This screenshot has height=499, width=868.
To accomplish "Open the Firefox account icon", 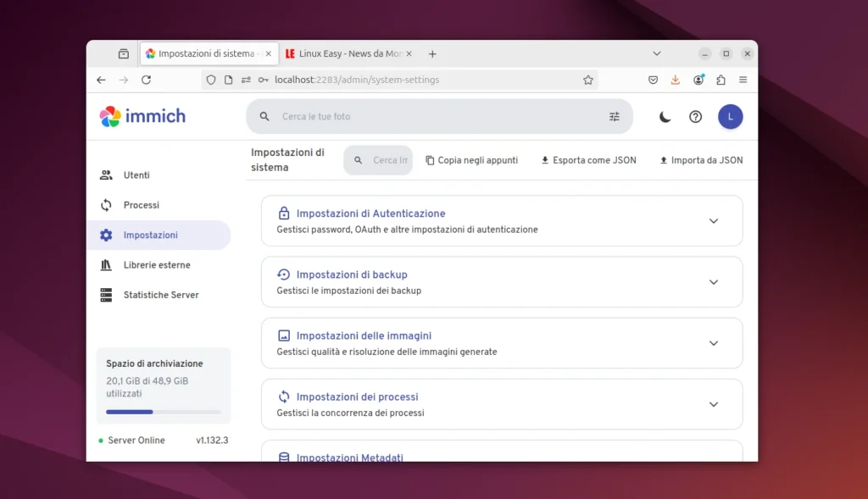I will [698, 80].
